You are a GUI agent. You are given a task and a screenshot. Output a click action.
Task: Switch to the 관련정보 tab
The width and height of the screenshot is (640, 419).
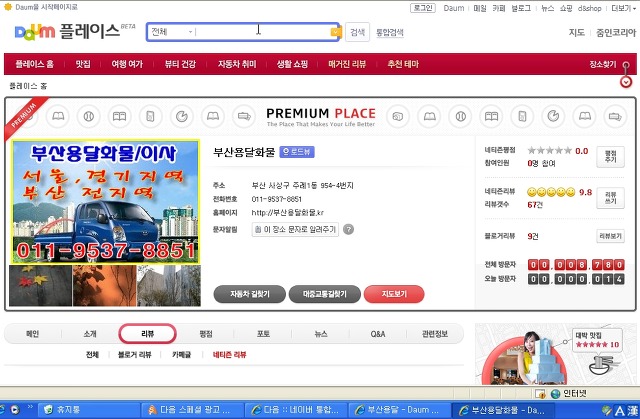point(435,334)
